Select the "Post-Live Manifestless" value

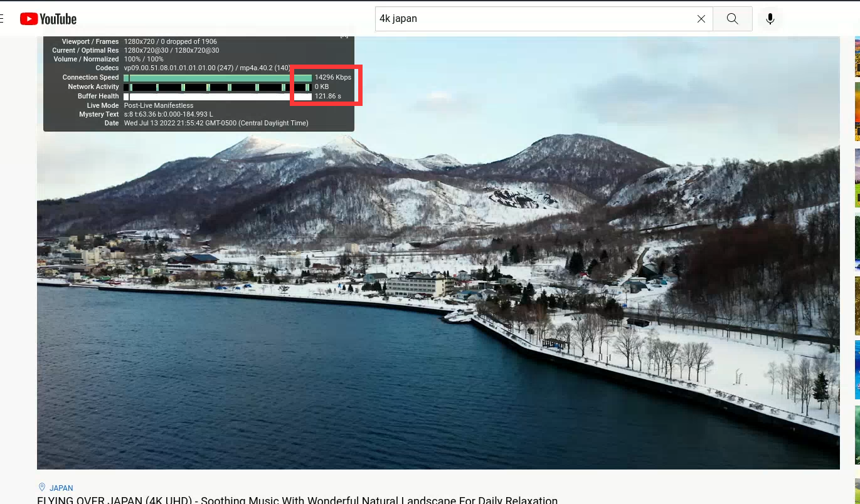coord(159,105)
